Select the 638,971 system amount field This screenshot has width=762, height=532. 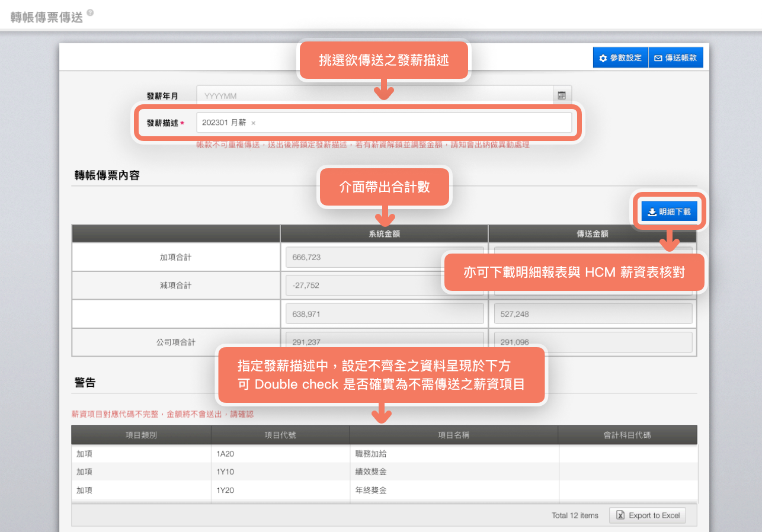(384, 314)
